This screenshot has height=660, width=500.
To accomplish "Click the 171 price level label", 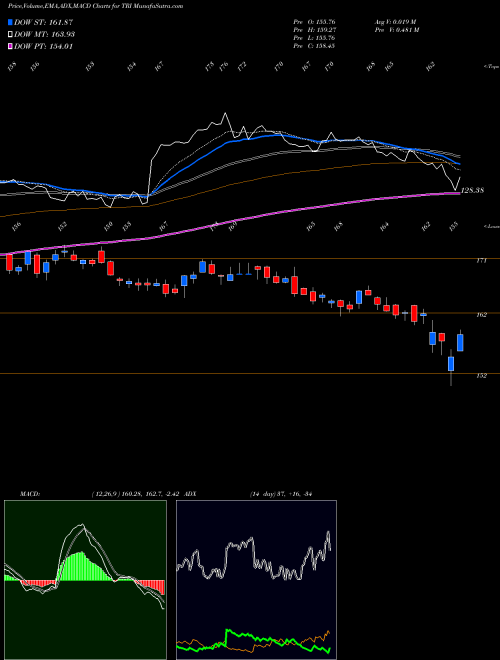I will (x=481, y=261).
